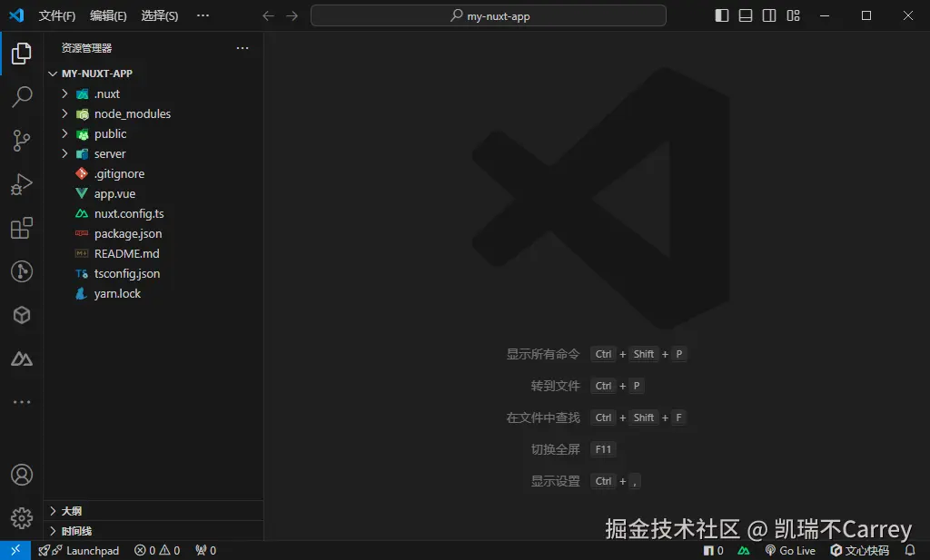This screenshot has height=560, width=930.
Task: Expand the node_modules folder
Action: point(153,113)
